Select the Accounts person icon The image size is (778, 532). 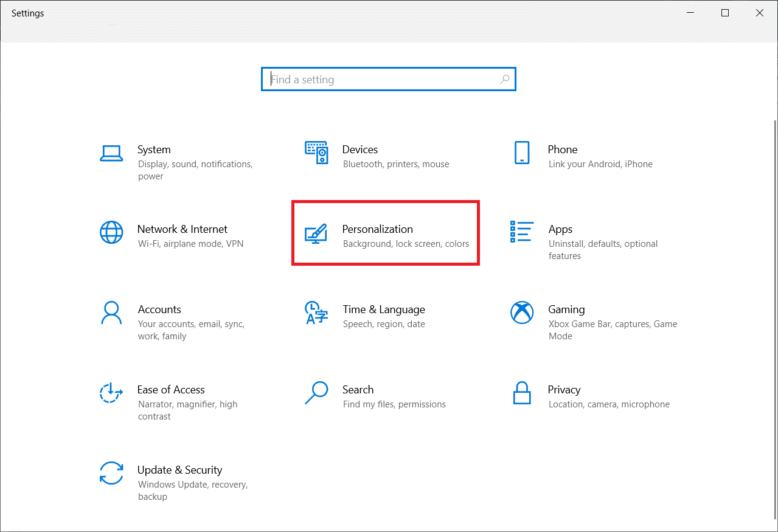111,313
